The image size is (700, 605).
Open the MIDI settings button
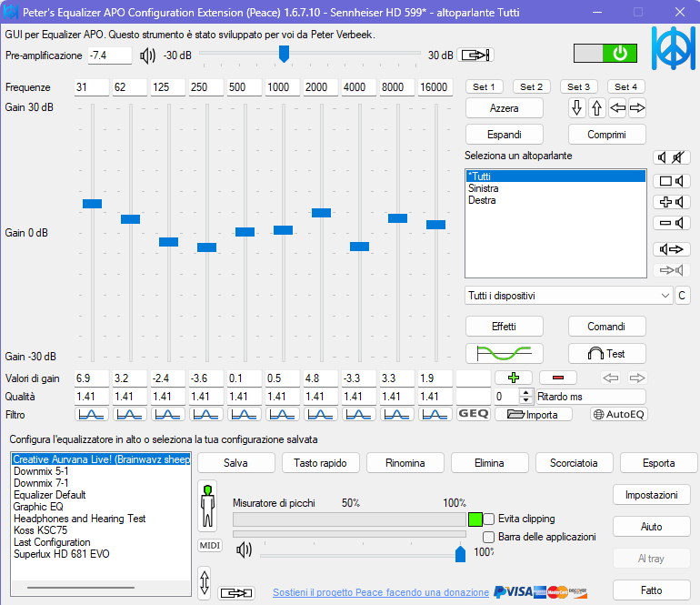210,545
